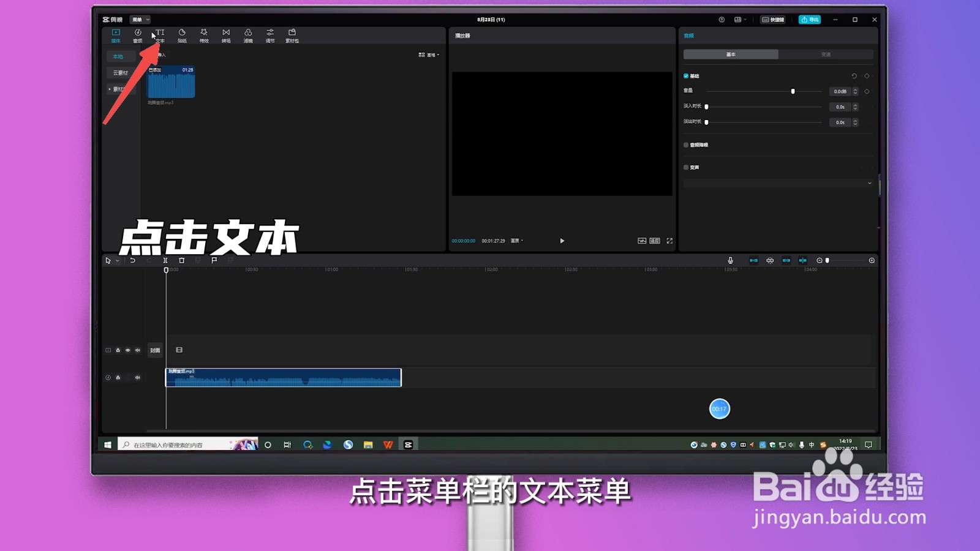Open the voice change type dropdown
Viewport: 980px width, 551px height.
pyautogui.click(x=778, y=183)
